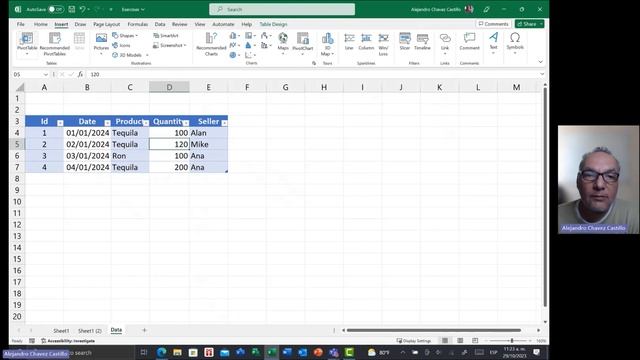
Task: Open Recommended Charts
Action: pyautogui.click(x=211, y=44)
